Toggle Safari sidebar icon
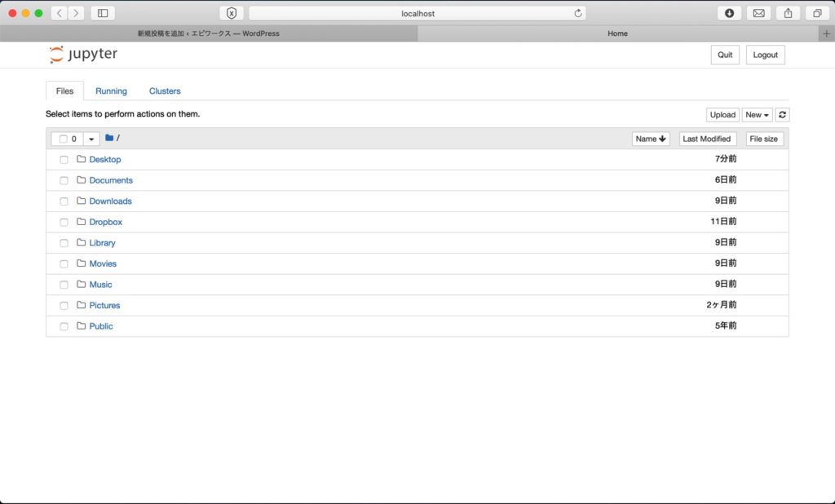Viewport: 835px width, 504px height. pyautogui.click(x=103, y=13)
